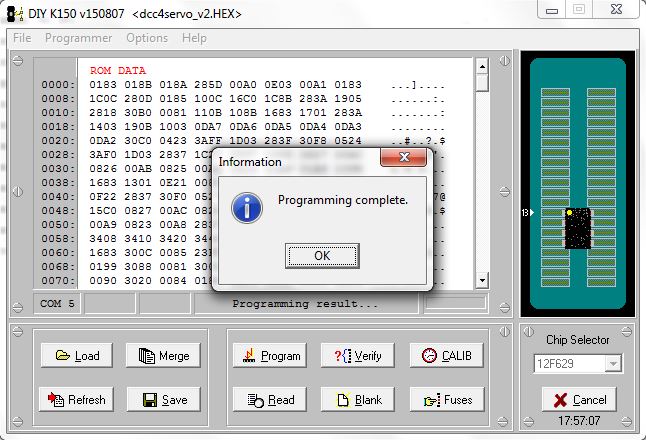Cancel using the red X Cancel button
Screen dimensions: 646x440
(578, 400)
